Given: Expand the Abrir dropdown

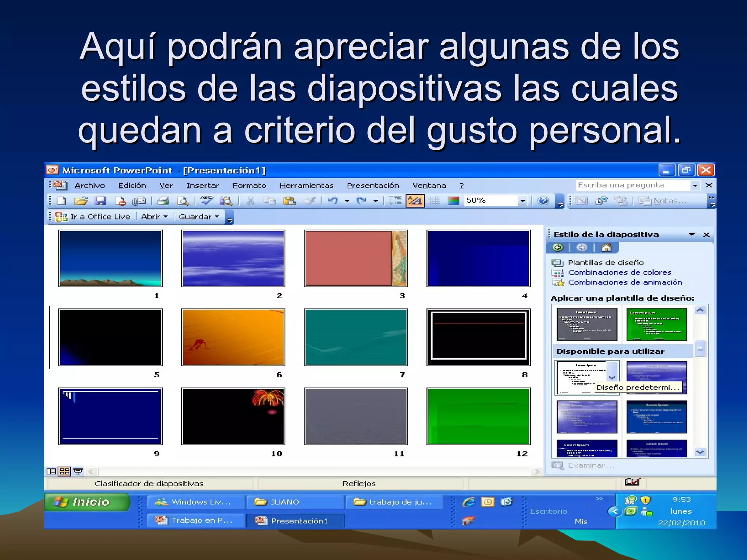Looking at the screenshot, I should point(154,217).
